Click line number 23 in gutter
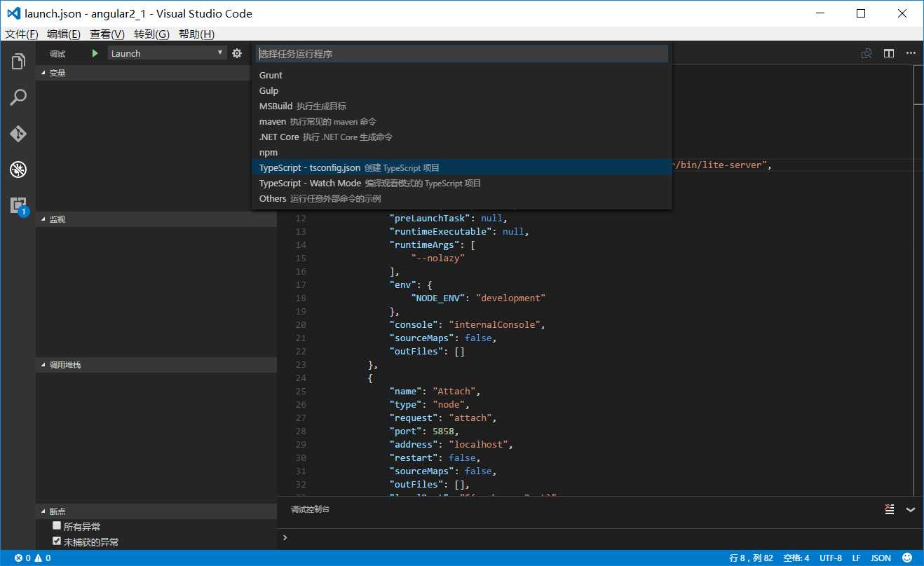This screenshot has width=924, height=566. click(x=301, y=364)
